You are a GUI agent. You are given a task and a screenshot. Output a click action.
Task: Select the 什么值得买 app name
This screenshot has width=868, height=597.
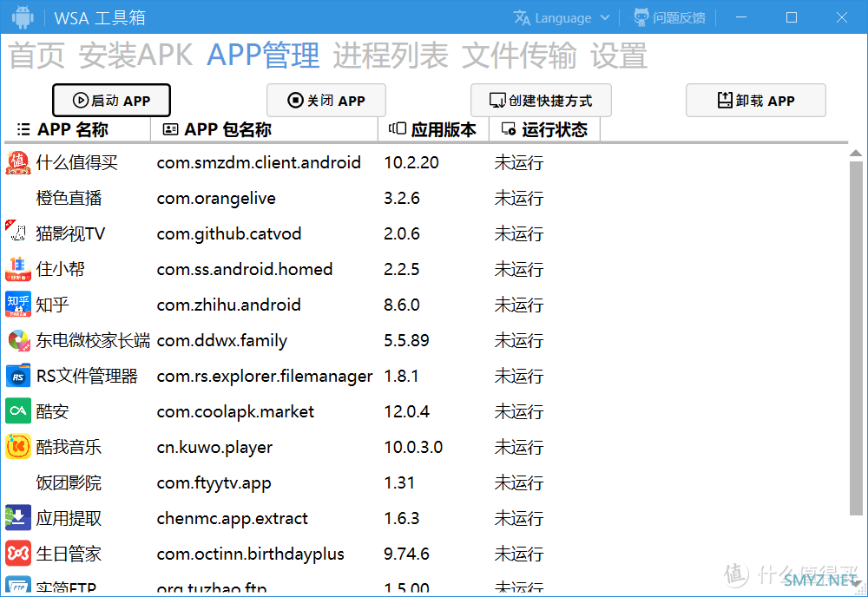(x=77, y=162)
